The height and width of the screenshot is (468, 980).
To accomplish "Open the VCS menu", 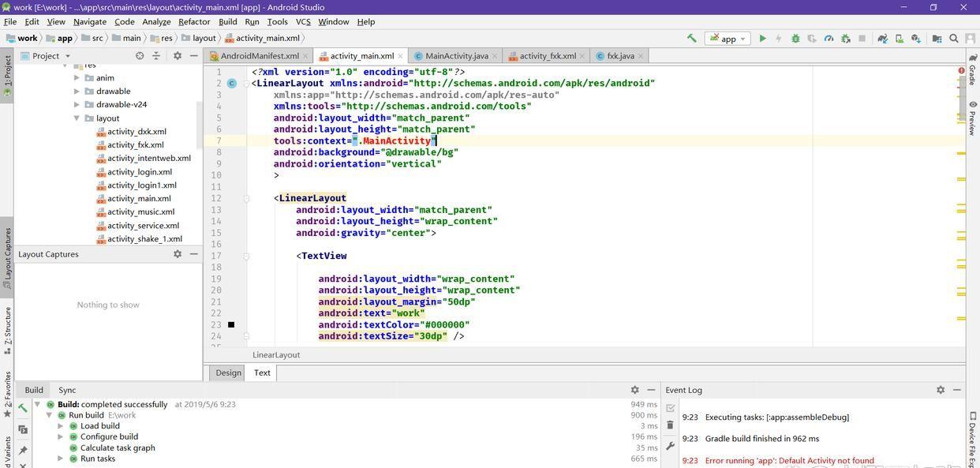I will coord(303,21).
